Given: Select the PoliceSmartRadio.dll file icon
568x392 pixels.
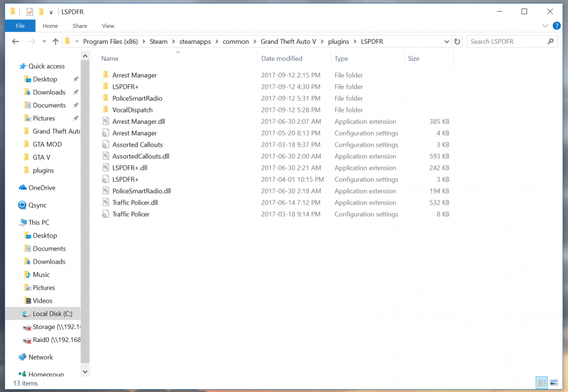Looking at the screenshot, I should coord(106,190).
